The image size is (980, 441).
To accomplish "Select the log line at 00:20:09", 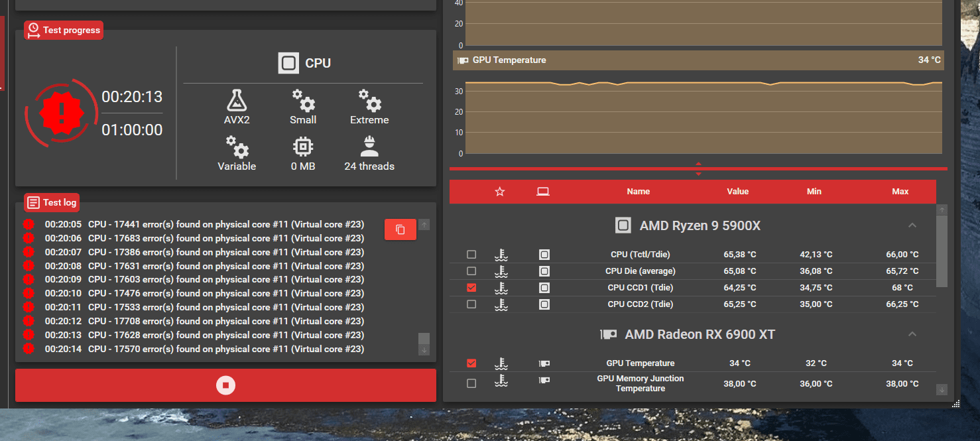I will tap(204, 280).
